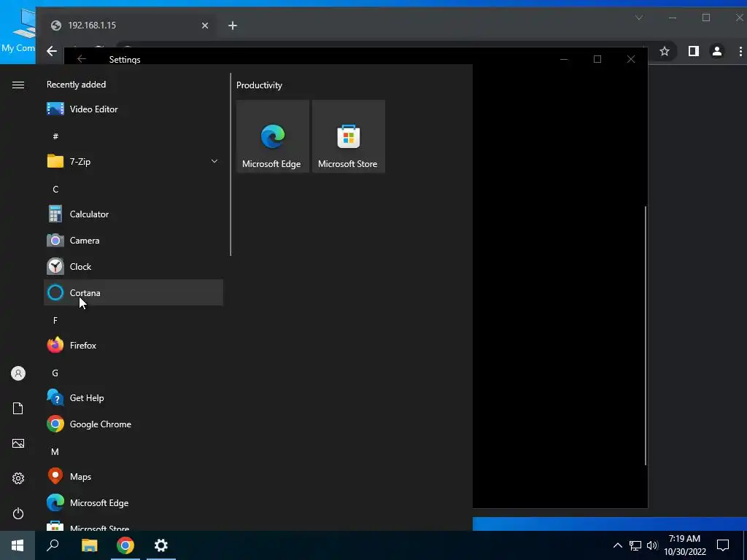Screen dimensions: 747x560
Task: Open Settings gear in the Start sidebar
Action: tap(18, 478)
